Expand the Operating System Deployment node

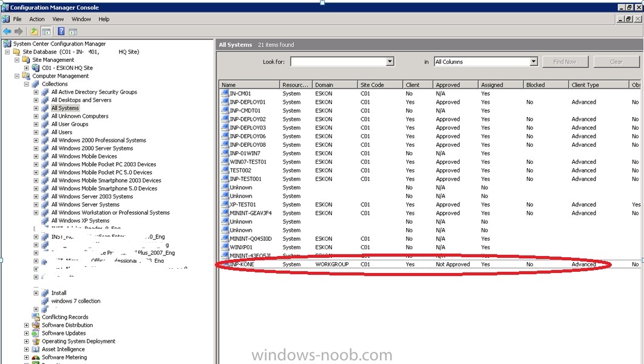[26, 341]
